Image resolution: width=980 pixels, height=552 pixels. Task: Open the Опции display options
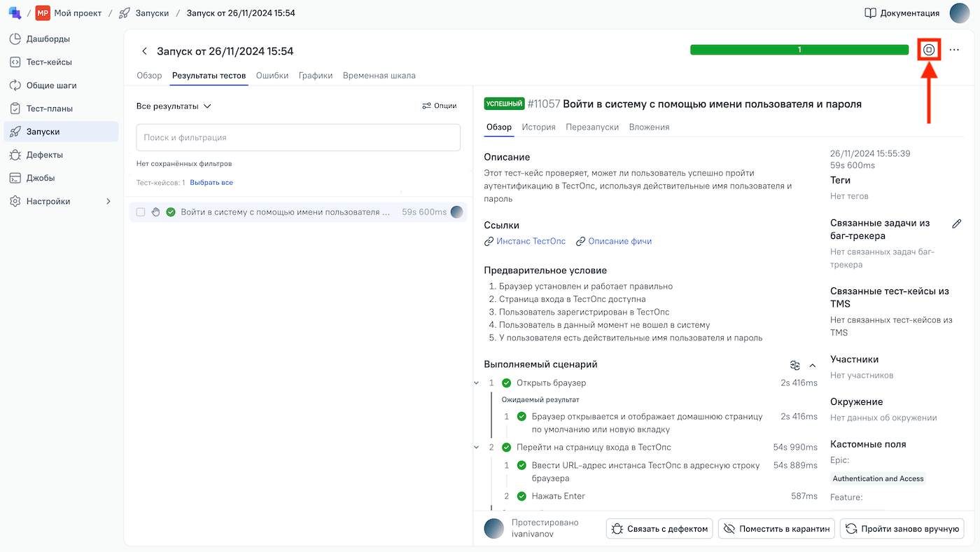(439, 106)
